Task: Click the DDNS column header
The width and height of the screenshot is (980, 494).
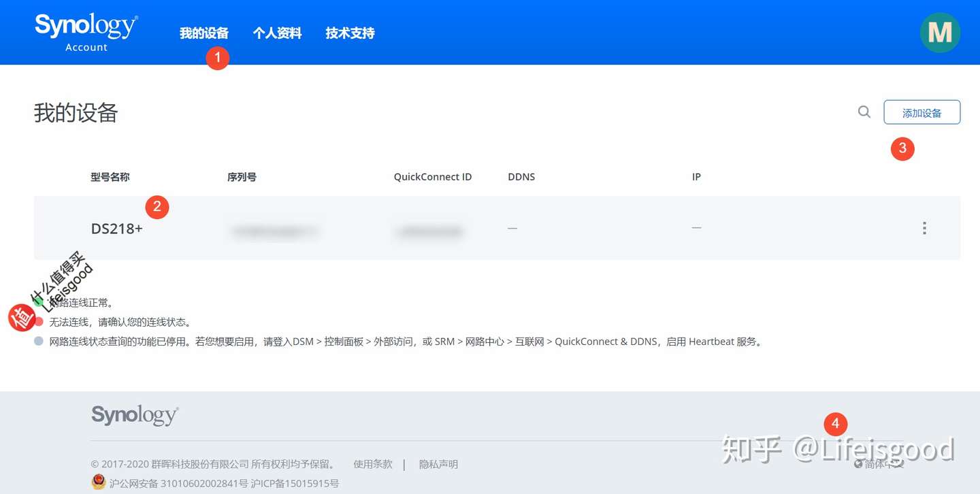Action: coord(521,177)
